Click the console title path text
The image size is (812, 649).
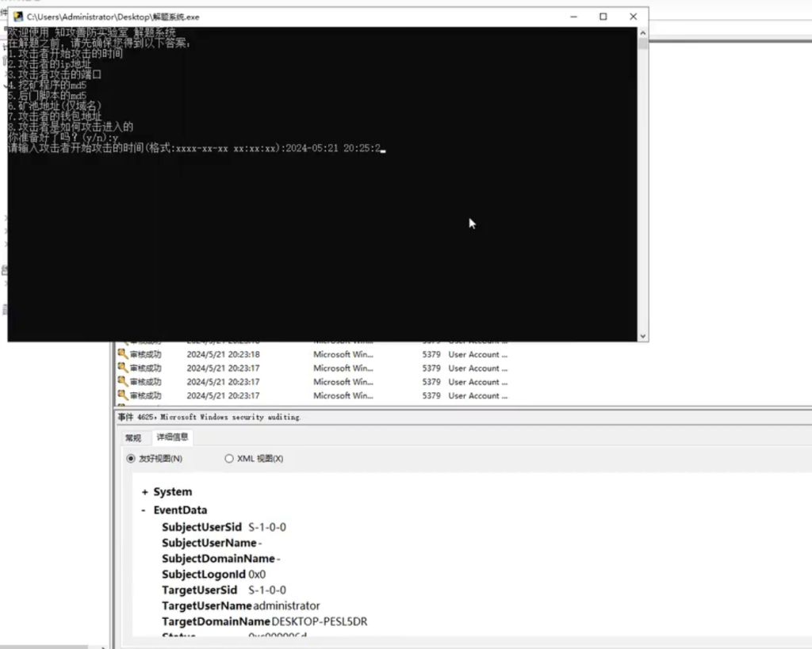pyautogui.click(x=113, y=17)
